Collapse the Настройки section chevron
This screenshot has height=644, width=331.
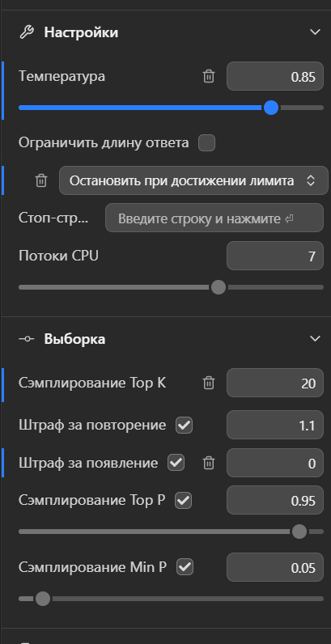315,32
